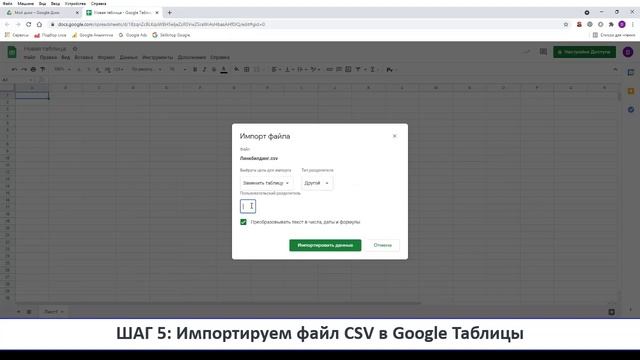Close the Google Диск browser tab

coord(77,13)
